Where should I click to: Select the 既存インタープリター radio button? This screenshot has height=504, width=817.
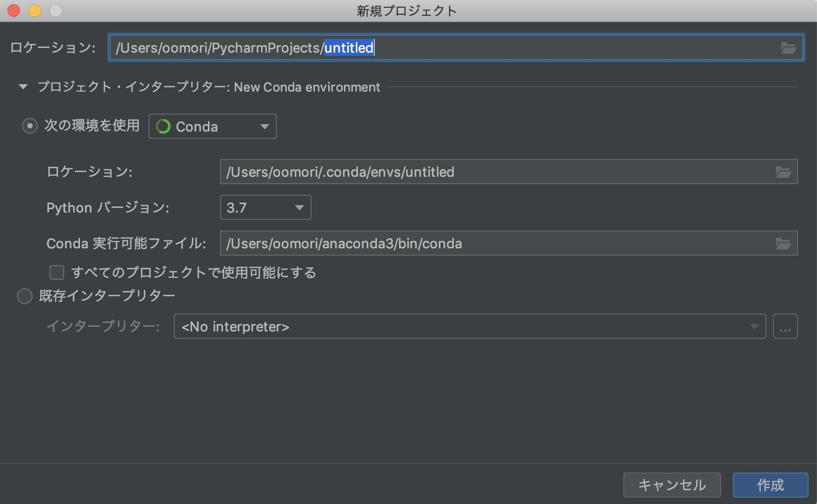click(24, 296)
